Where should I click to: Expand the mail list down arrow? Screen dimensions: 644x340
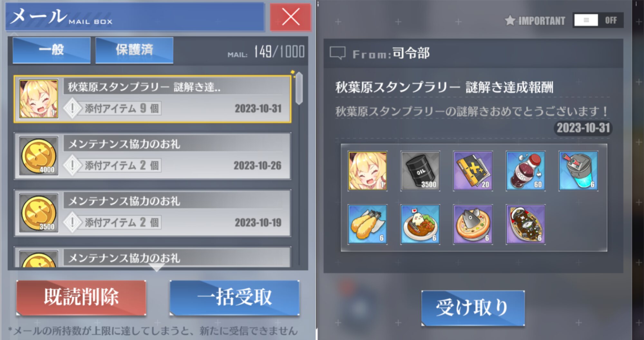click(x=156, y=268)
